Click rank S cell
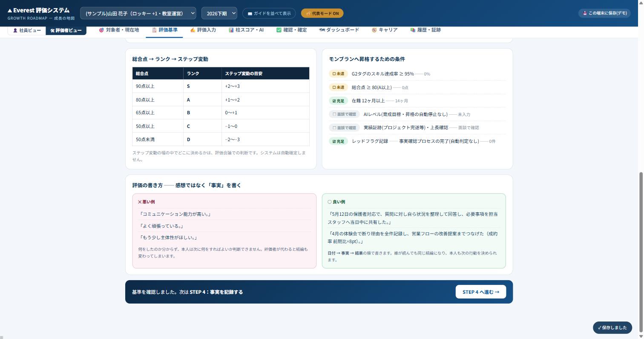644x339 pixels. tap(203, 86)
